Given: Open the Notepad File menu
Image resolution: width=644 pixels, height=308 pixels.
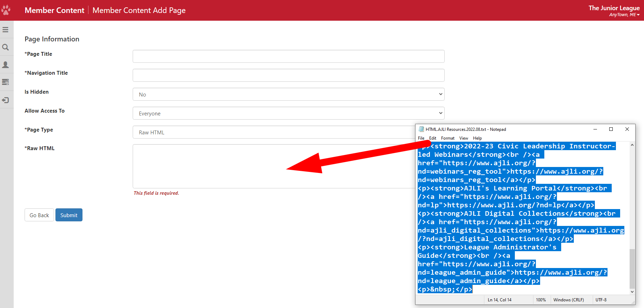Looking at the screenshot, I should click(421, 138).
